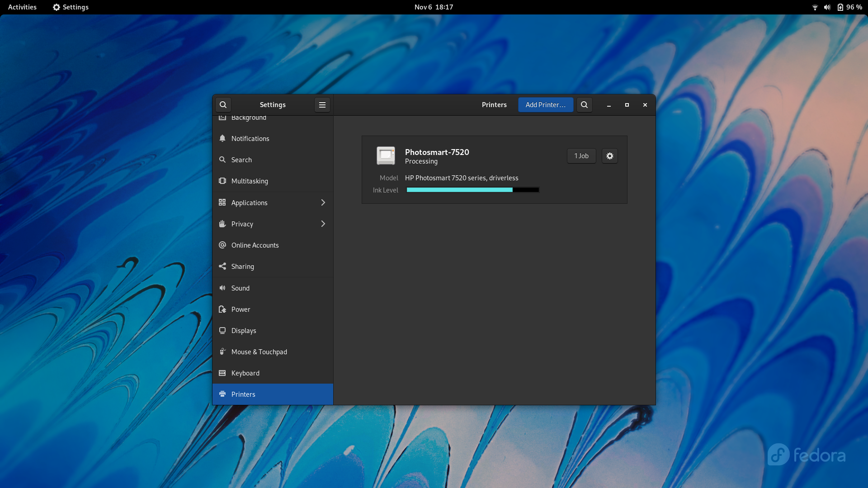Show the 1 Job print queue
The height and width of the screenshot is (488, 868).
click(581, 156)
